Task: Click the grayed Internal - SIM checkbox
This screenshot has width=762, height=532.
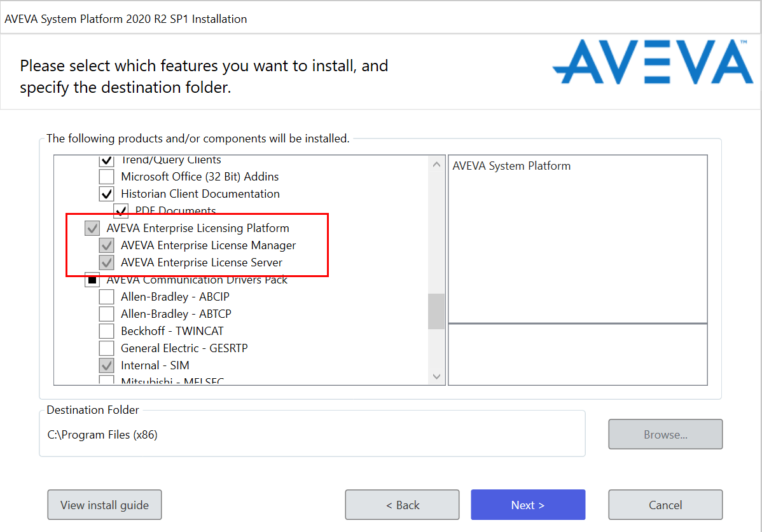Action: 107,365
